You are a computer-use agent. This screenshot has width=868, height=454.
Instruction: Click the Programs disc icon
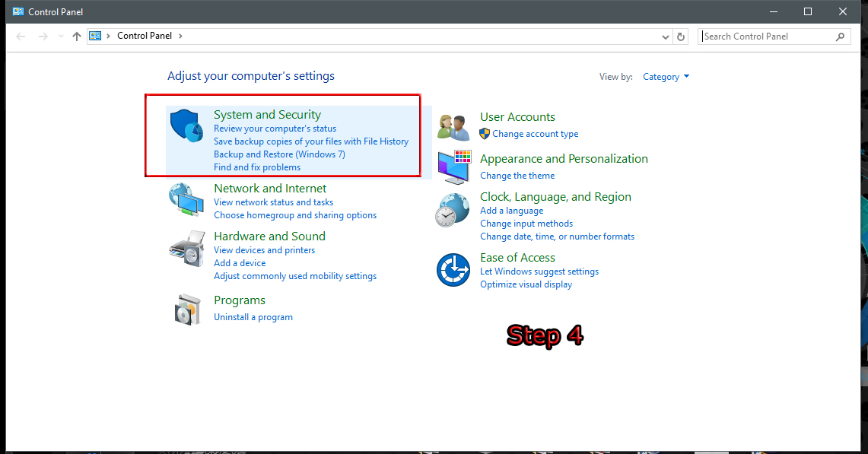coord(186,310)
